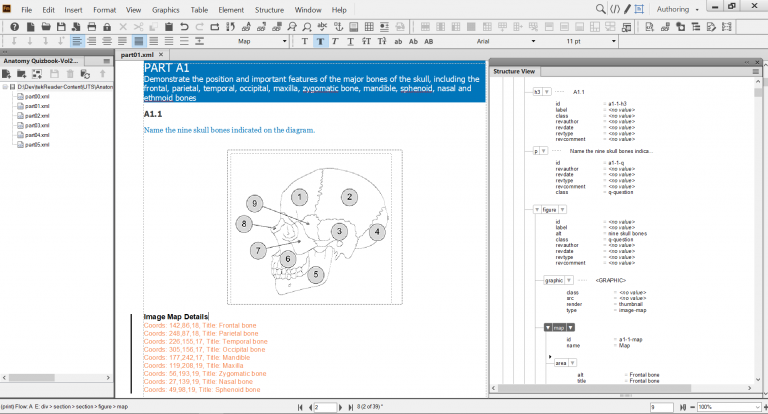Click the add group icon in book panel
This screenshot has height=414, width=768.
click(37, 74)
